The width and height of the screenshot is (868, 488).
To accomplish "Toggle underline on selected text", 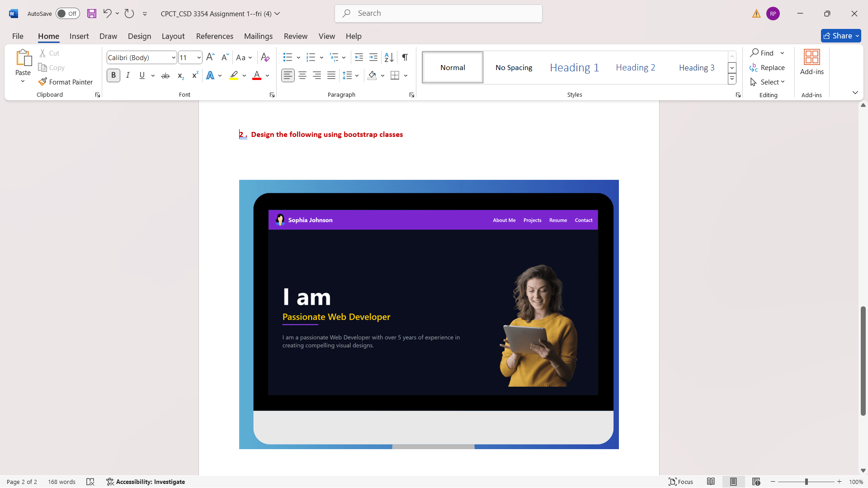I will pos(142,75).
